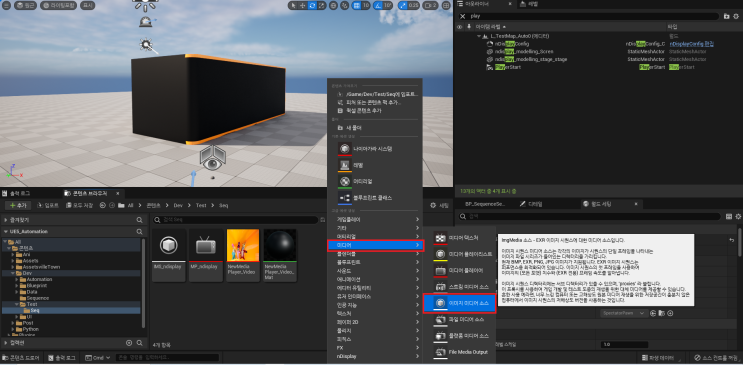Viewport: 743px width, 365px height.
Task: Click the outliner visibility eye column header
Action: tap(460, 27)
